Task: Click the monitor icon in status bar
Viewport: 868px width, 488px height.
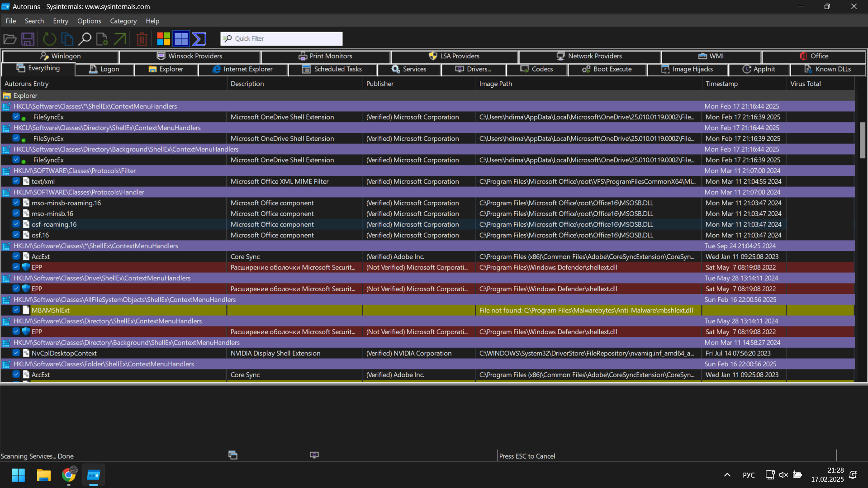Action: click(x=314, y=455)
